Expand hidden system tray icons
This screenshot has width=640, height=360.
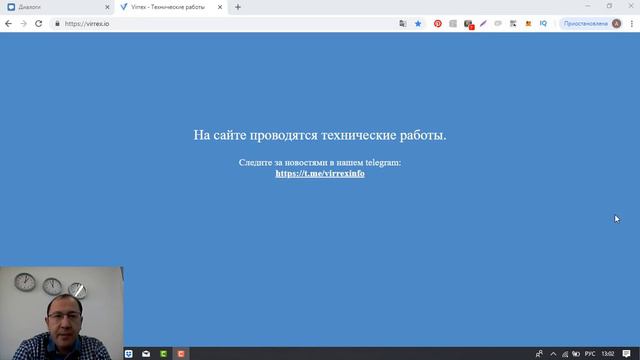point(553,354)
